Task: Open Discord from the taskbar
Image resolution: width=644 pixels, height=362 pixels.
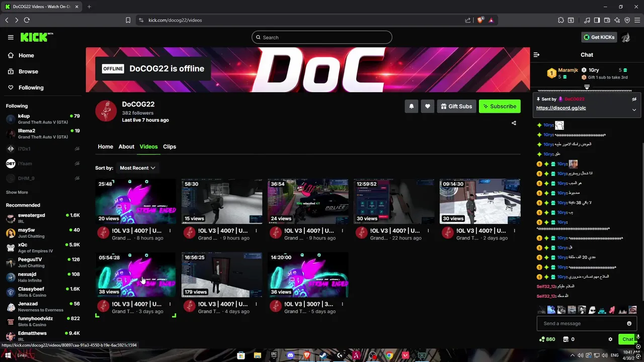Action: click(x=290, y=355)
